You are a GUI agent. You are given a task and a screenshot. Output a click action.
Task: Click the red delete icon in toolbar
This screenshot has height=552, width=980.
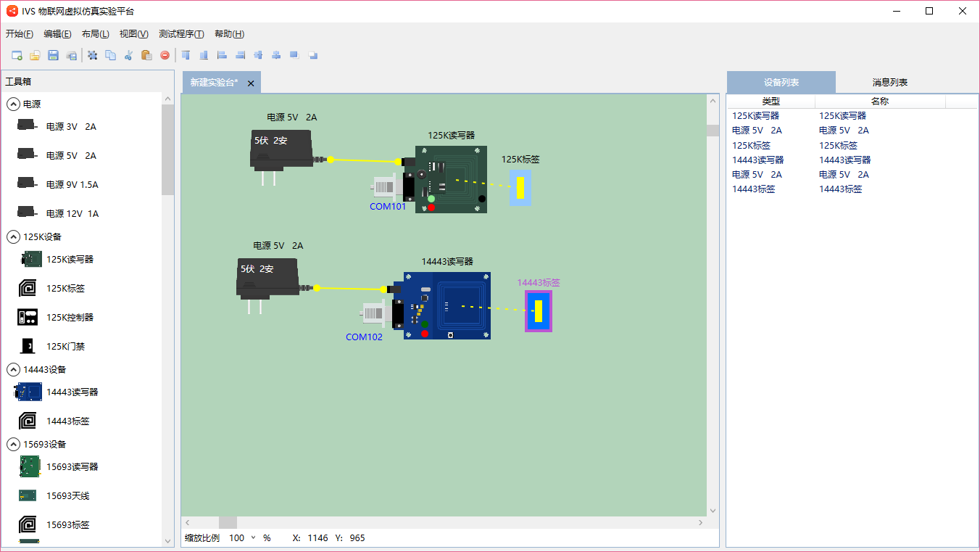[165, 55]
